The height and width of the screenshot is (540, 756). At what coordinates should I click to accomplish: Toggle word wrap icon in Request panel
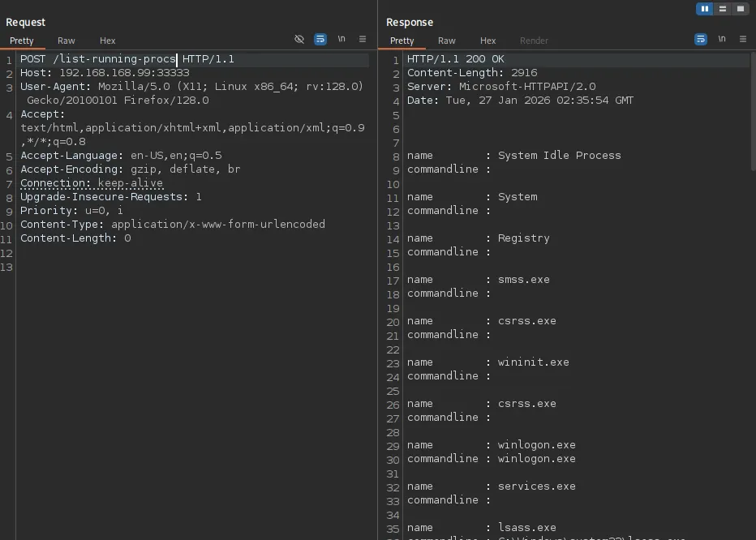320,39
